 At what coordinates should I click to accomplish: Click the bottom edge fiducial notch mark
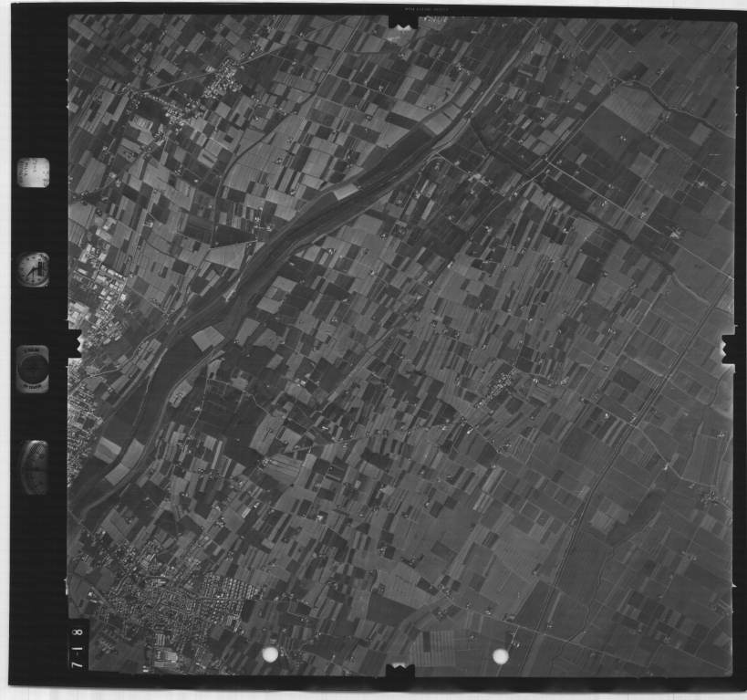[x=399, y=671]
